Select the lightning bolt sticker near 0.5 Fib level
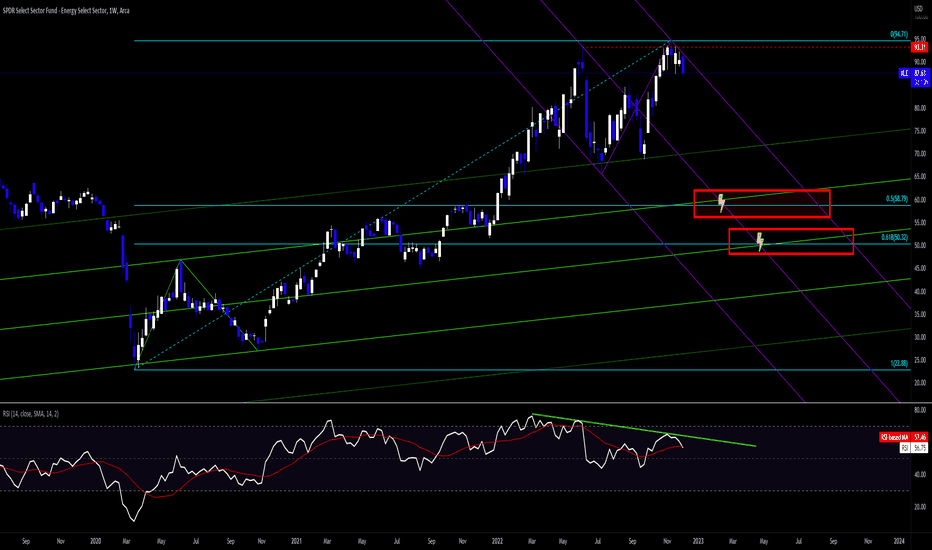This screenshot has width=932, height=550. tap(721, 203)
